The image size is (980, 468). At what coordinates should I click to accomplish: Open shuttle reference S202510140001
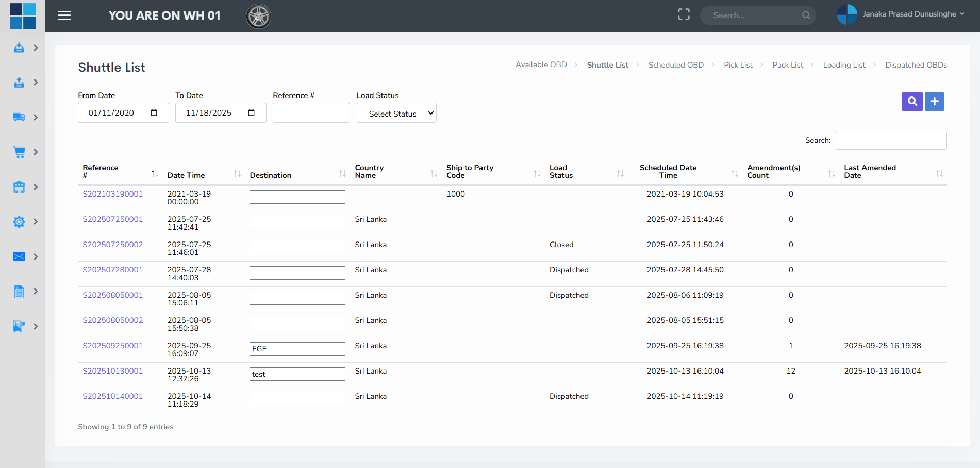tap(113, 396)
